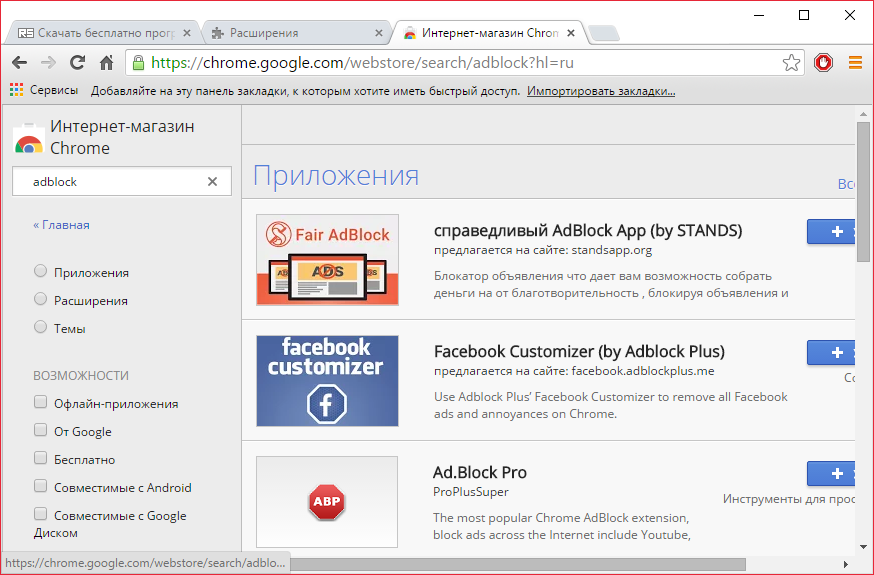Click the browser forward arrow

[x=48, y=62]
